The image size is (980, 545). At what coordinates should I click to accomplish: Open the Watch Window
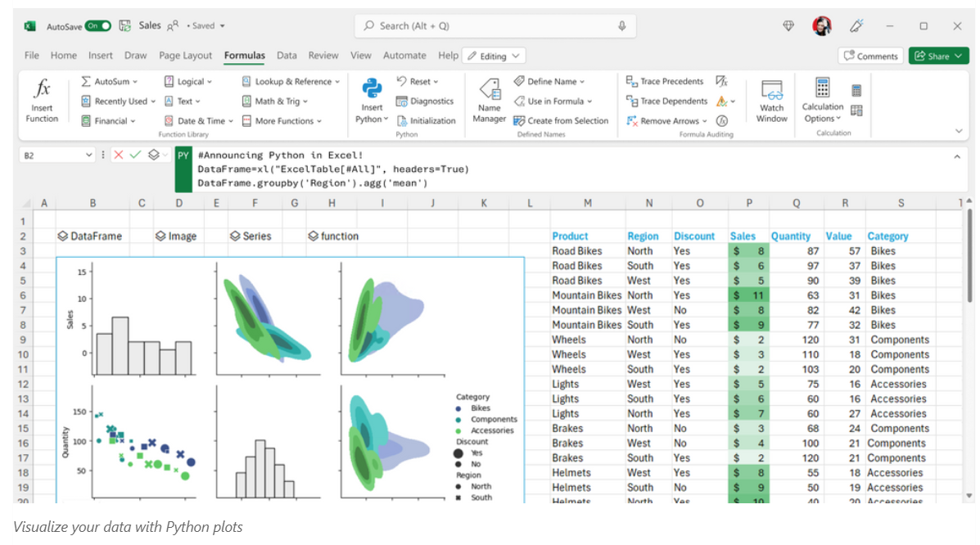(772, 101)
